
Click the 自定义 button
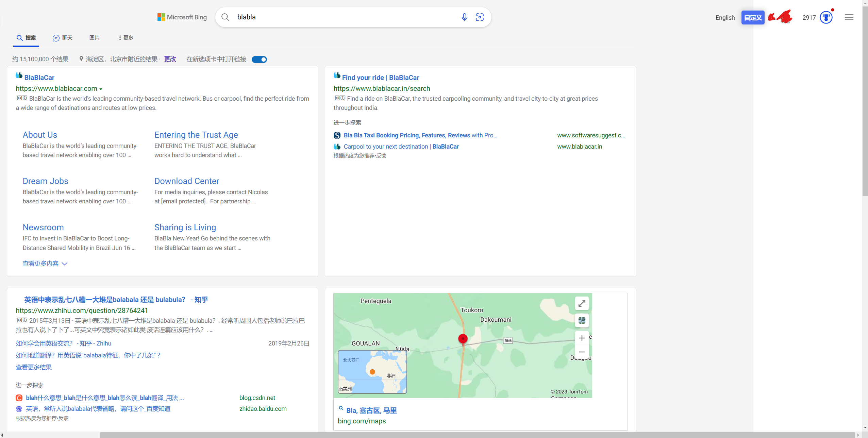point(753,18)
